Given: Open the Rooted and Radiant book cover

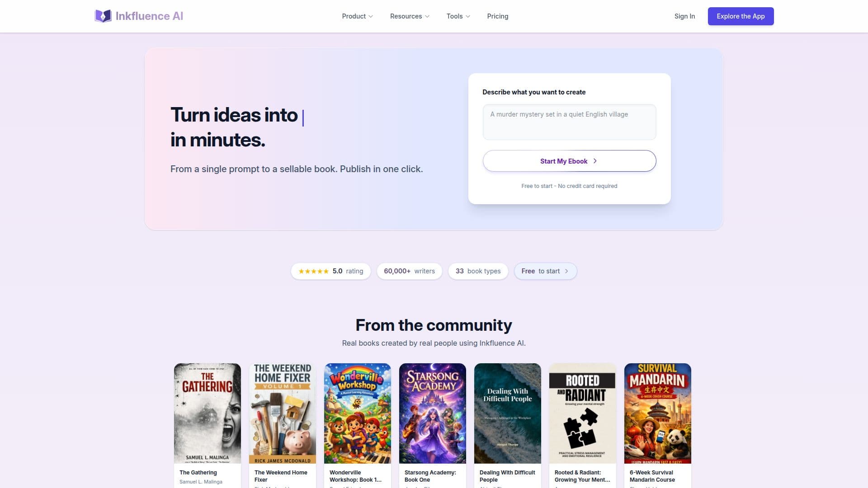Looking at the screenshot, I should 583,413.
